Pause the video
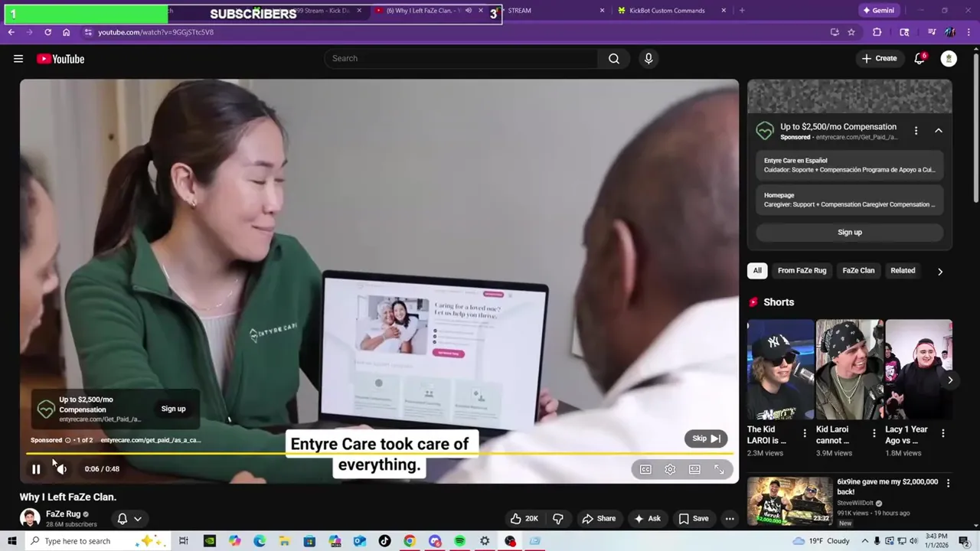The image size is (980, 551). [x=36, y=469]
